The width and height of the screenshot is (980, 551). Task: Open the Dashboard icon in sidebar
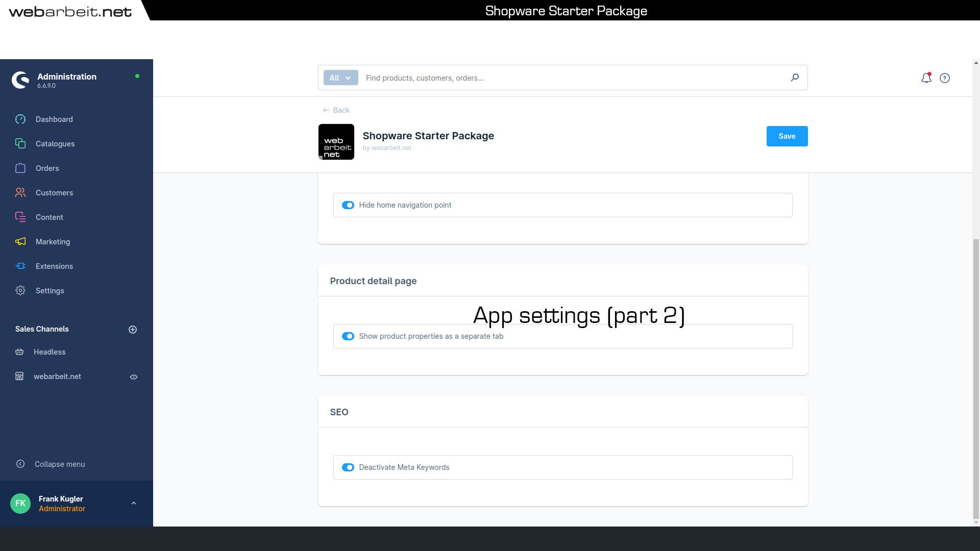tap(20, 119)
